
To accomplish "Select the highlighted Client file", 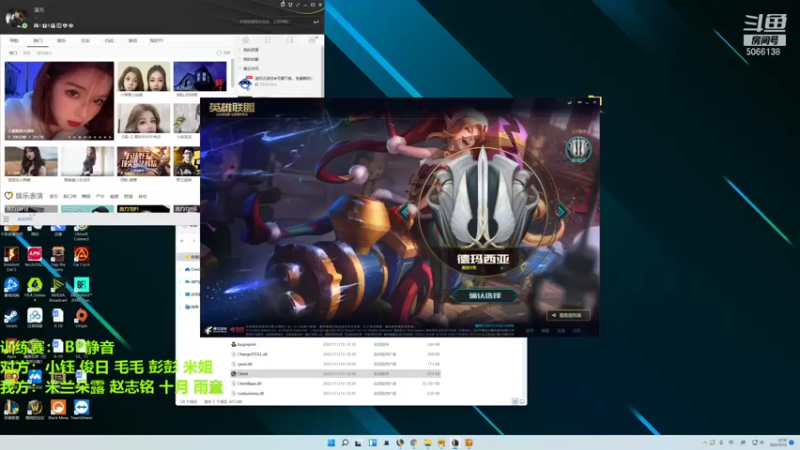I will click(x=335, y=373).
